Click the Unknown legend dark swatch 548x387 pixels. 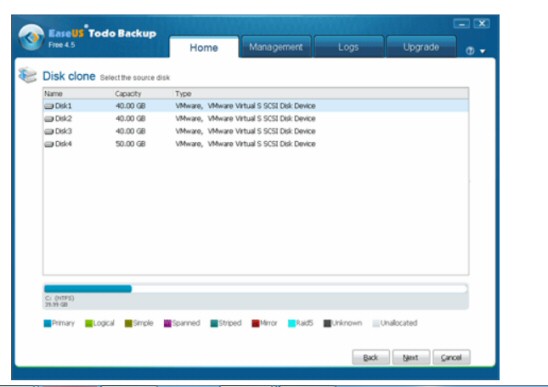pos(327,323)
